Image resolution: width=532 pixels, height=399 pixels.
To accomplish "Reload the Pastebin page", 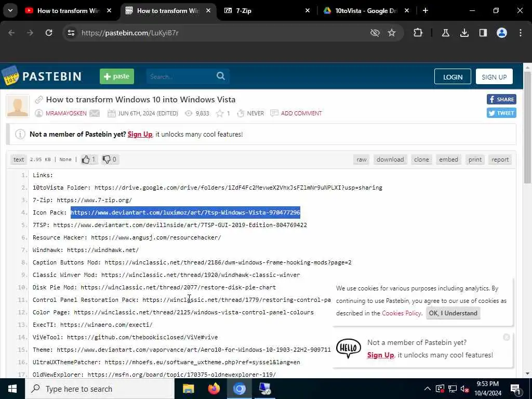I will click(49, 33).
